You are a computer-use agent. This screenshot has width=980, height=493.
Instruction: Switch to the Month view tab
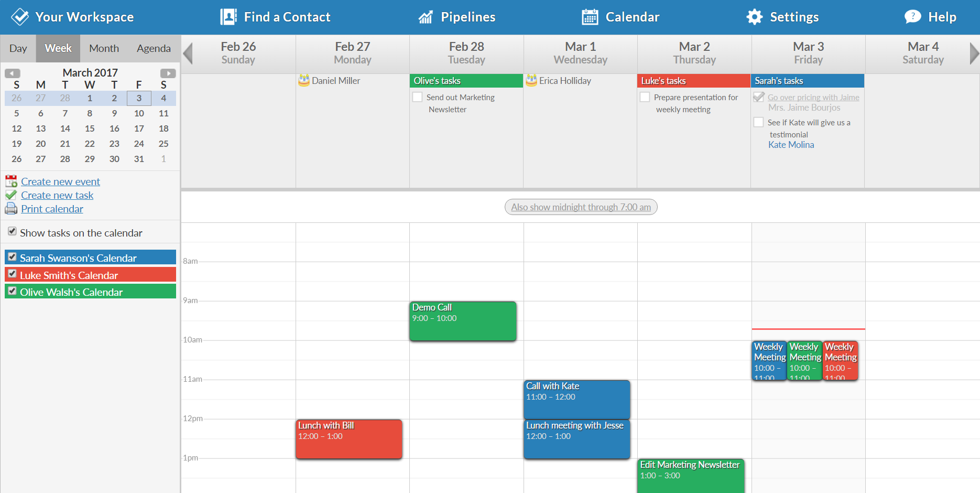[104, 48]
